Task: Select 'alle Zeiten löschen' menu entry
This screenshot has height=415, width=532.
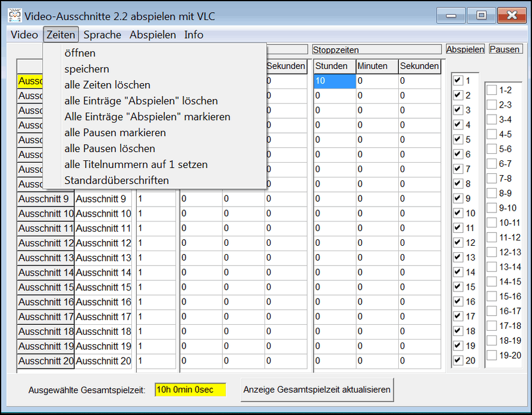Action: (x=107, y=85)
